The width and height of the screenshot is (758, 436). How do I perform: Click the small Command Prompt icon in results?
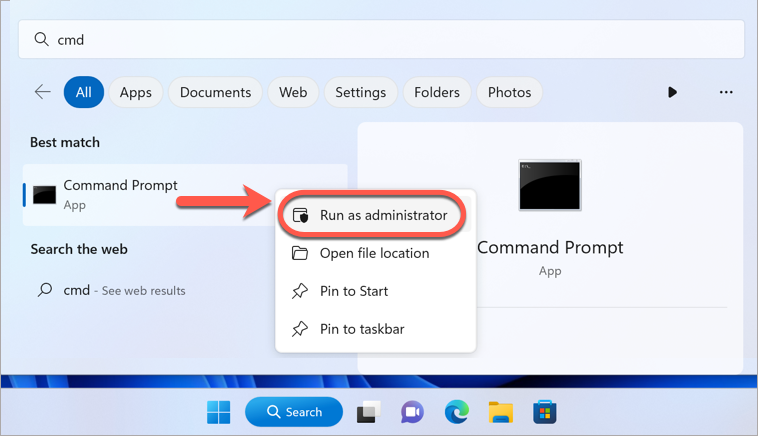[x=44, y=195]
